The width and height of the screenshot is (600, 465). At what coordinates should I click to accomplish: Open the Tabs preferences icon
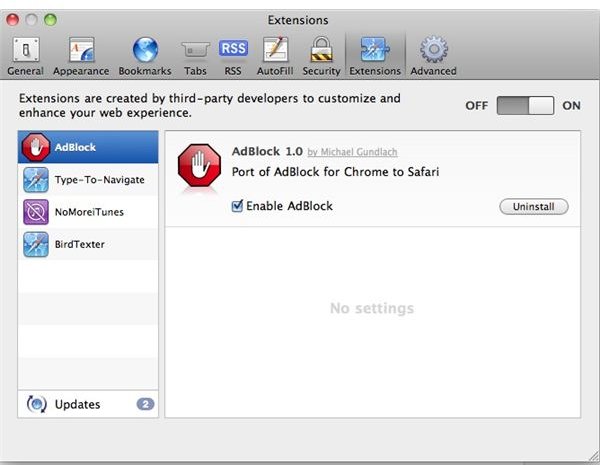pyautogui.click(x=195, y=50)
